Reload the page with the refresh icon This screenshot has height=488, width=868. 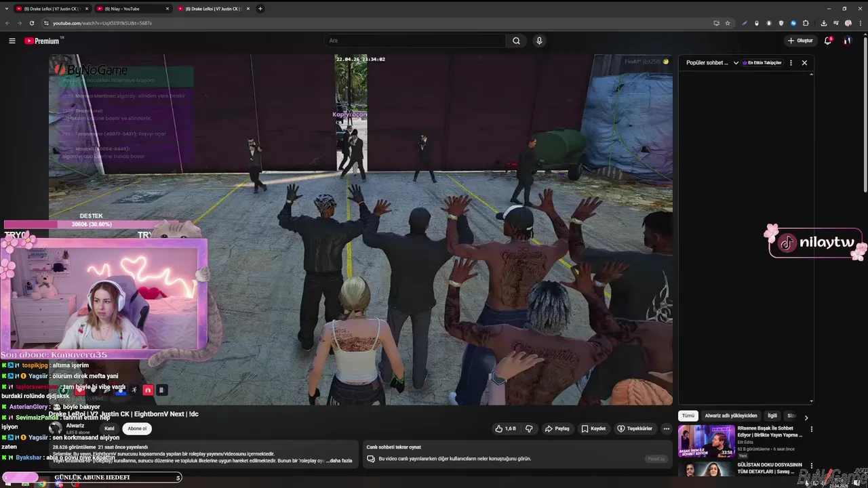(32, 23)
